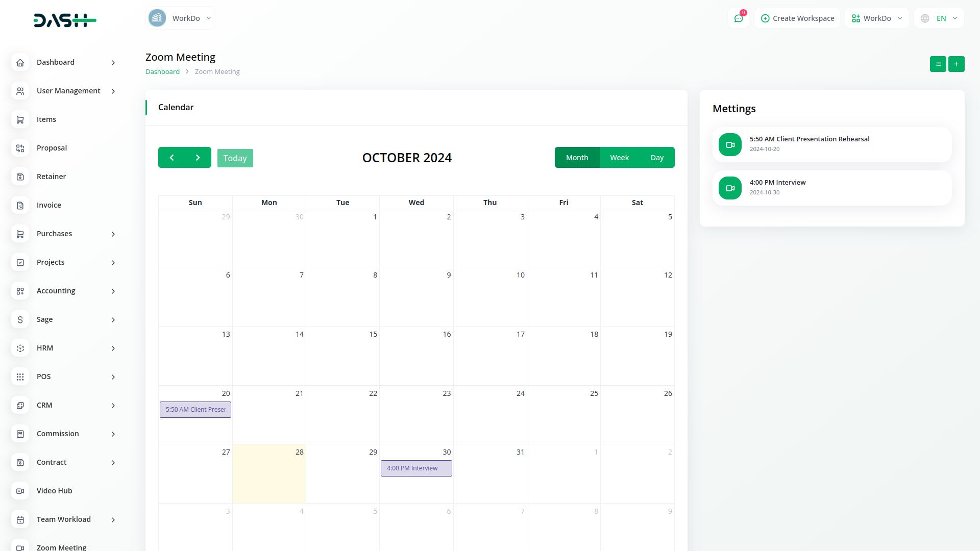Viewport: 980px width, 551px height.
Task: Select the Month view tab
Action: [x=577, y=158]
